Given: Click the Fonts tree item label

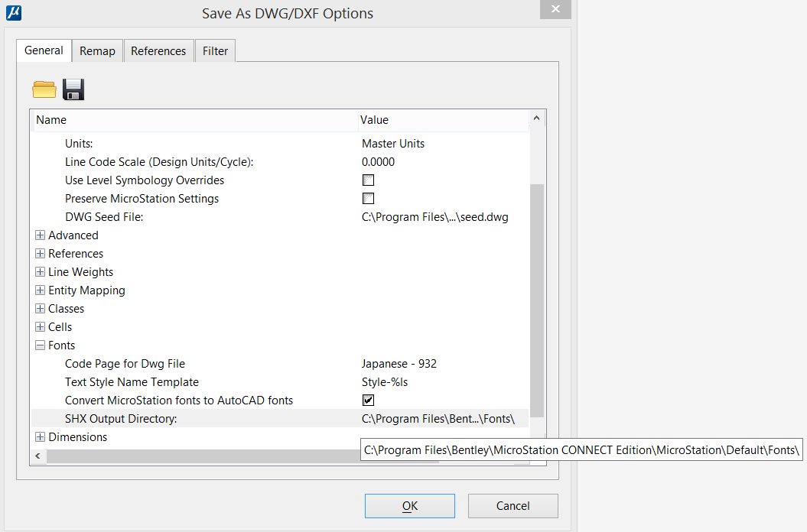Looking at the screenshot, I should coord(62,345).
